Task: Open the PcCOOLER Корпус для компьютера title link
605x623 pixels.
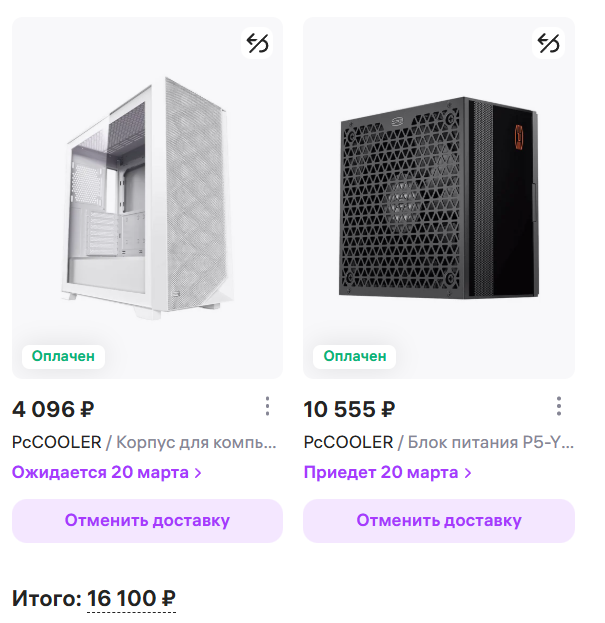Action: [x=144, y=443]
